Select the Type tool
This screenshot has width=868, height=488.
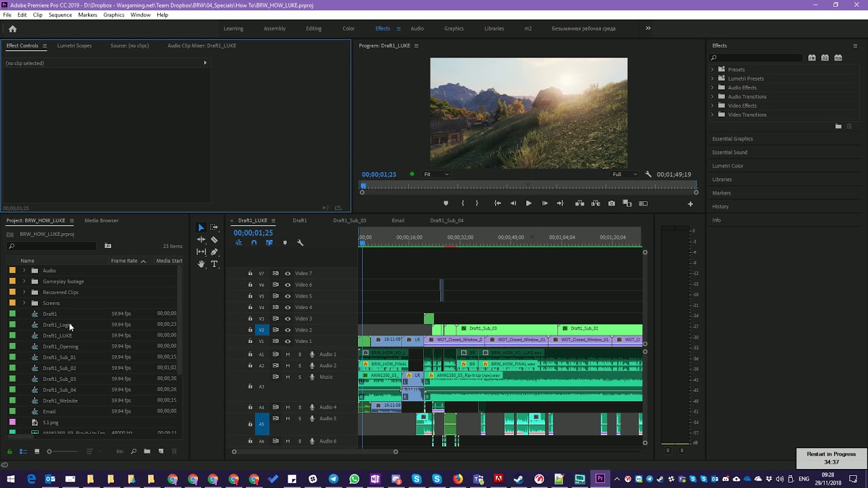pos(214,264)
